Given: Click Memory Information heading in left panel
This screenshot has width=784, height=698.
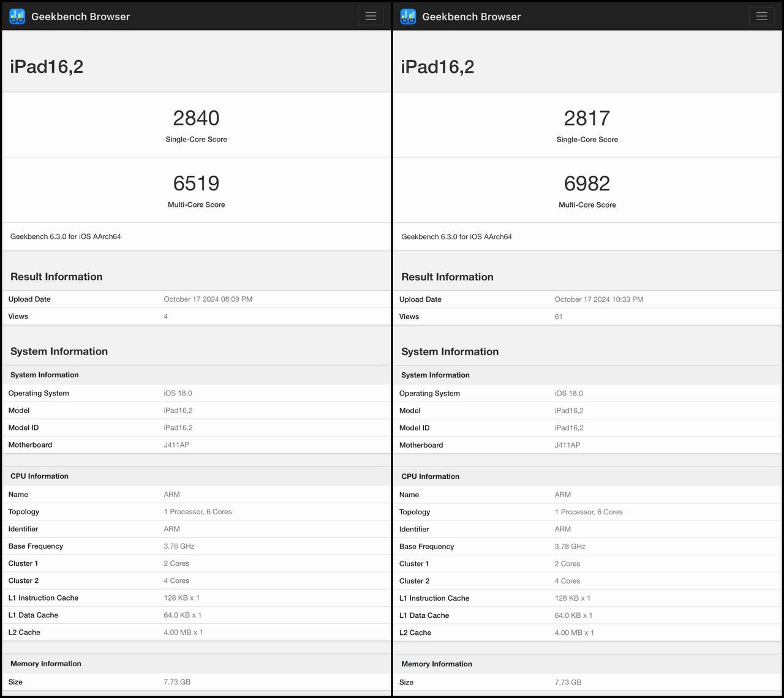Looking at the screenshot, I should pyautogui.click(x=46, y=664).
